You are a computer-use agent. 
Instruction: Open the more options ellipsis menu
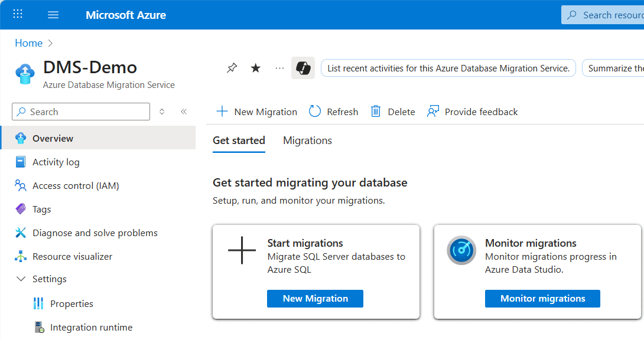tap(279, 67)
